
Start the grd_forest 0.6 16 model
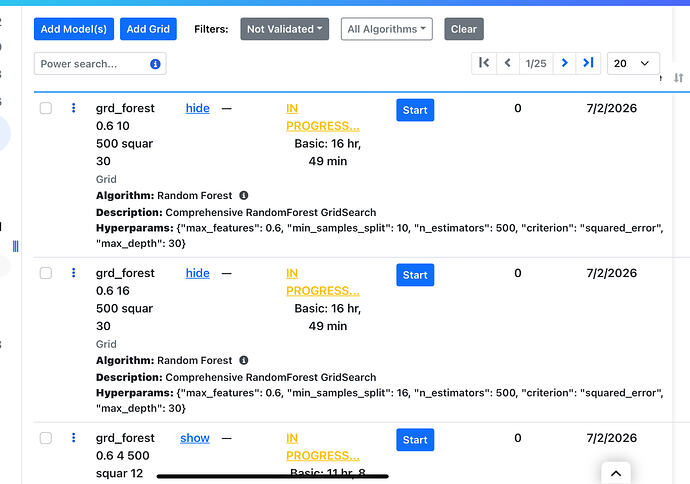(415, 275)
